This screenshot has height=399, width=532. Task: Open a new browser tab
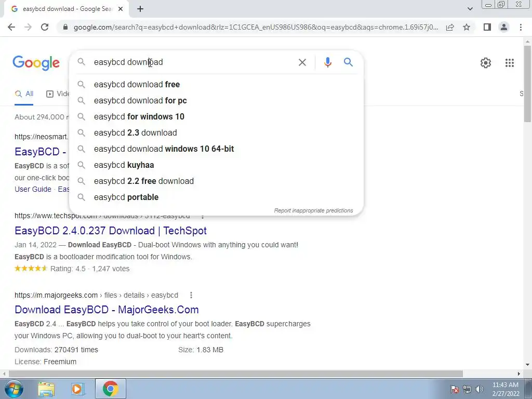140,9
